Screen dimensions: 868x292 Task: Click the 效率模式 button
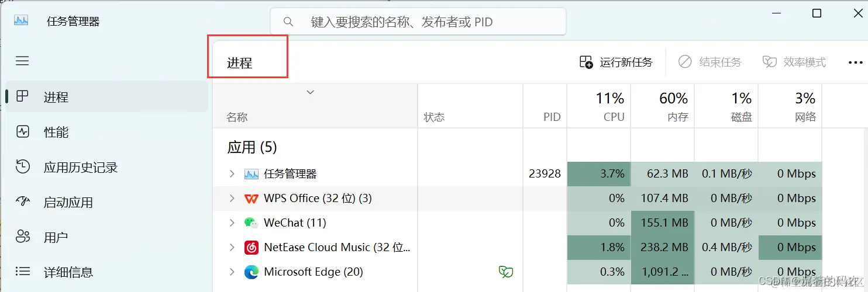pyautogui.click(x=794, y=62)
